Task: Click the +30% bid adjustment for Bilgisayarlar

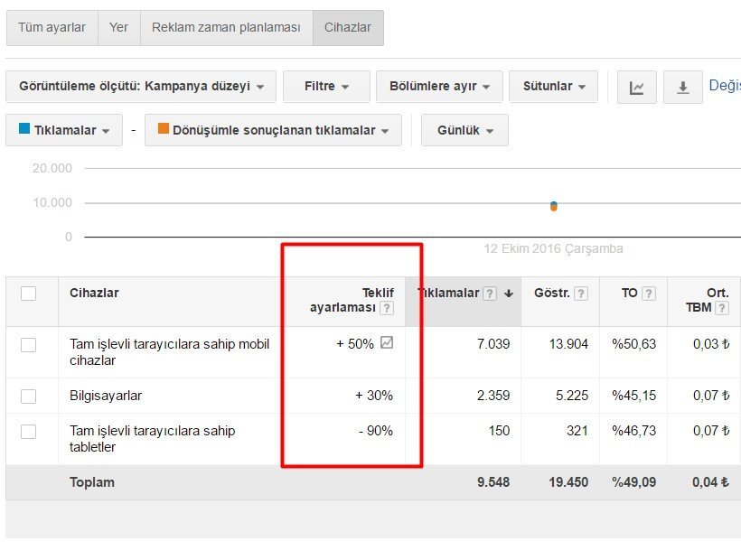Action: (x=374, y=396)
